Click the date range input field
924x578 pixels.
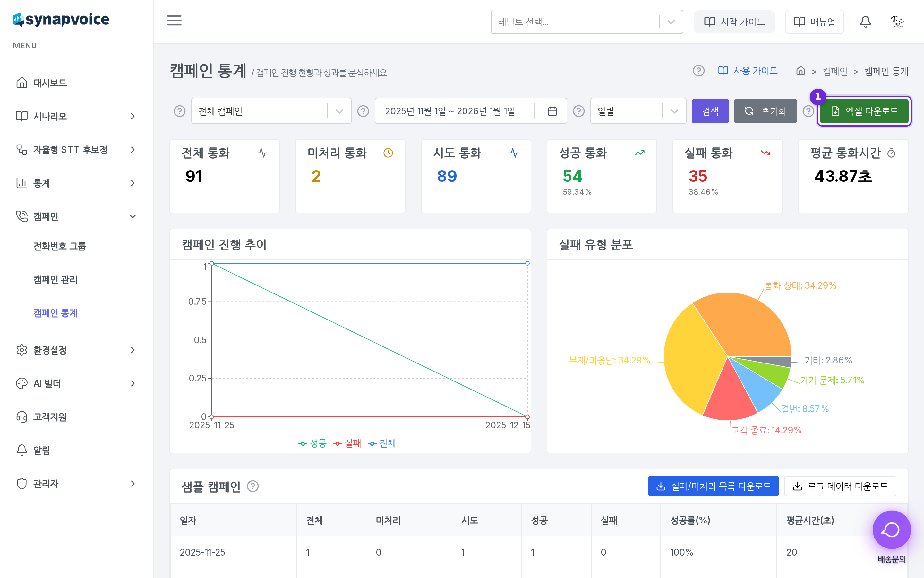click(470, 111)
